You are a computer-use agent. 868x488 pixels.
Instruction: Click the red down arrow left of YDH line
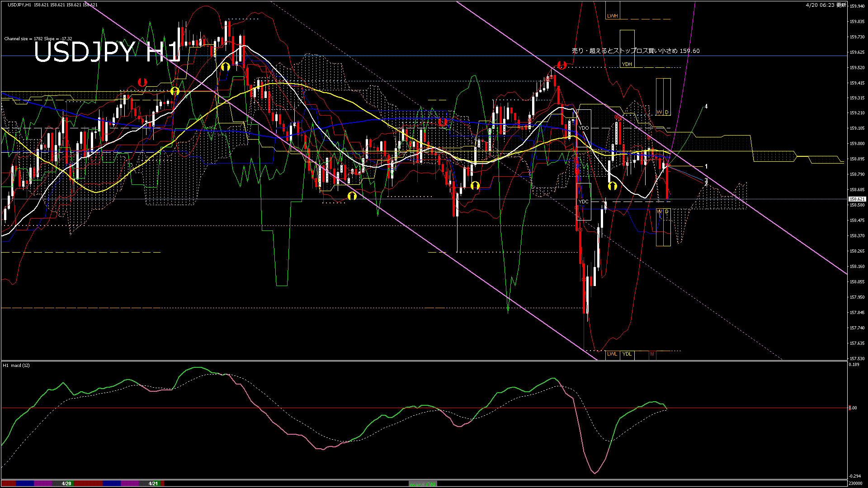tap(562, 65)
